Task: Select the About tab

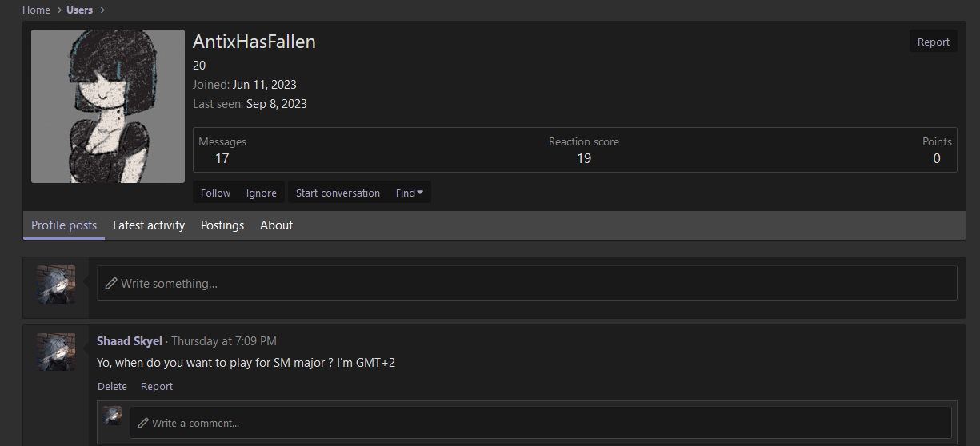Action: [276, 225]
